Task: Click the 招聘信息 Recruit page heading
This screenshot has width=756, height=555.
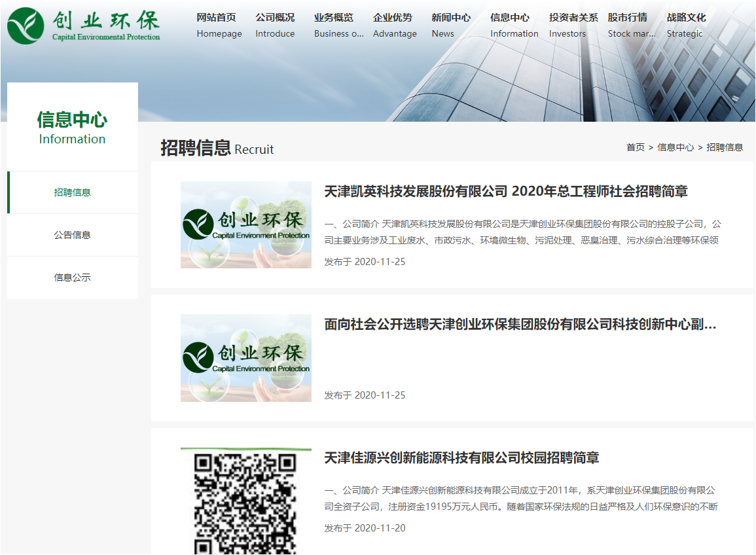Action: pos(217,148)
